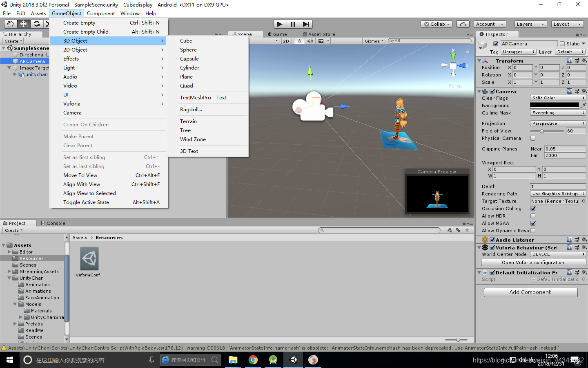Open the Layers dropdown in toolbar
The height and width of the screenshot is (368, 588).
pyautogui.click(x=530, y=24)
